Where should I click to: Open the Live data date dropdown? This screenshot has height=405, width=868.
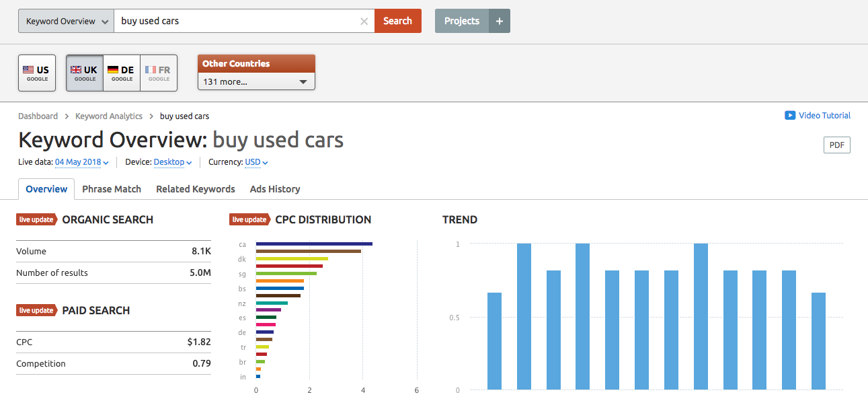(81, 162)
